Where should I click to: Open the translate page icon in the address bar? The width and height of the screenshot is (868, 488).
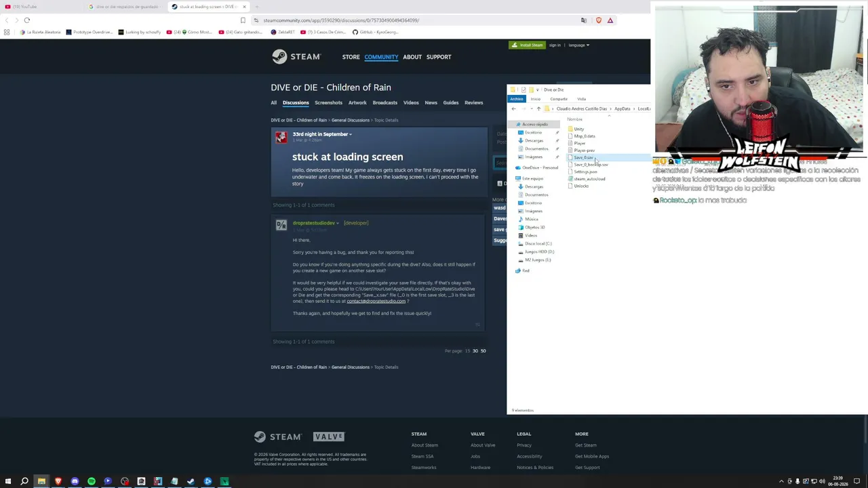pyautogui.click(x=583, y=20)
